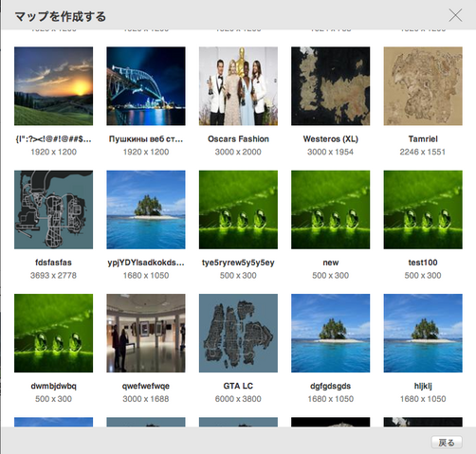Click the tye5ryrew5y5y5ey label
The height and width of the screenshot is (454, 476).
tap(238, 263)
